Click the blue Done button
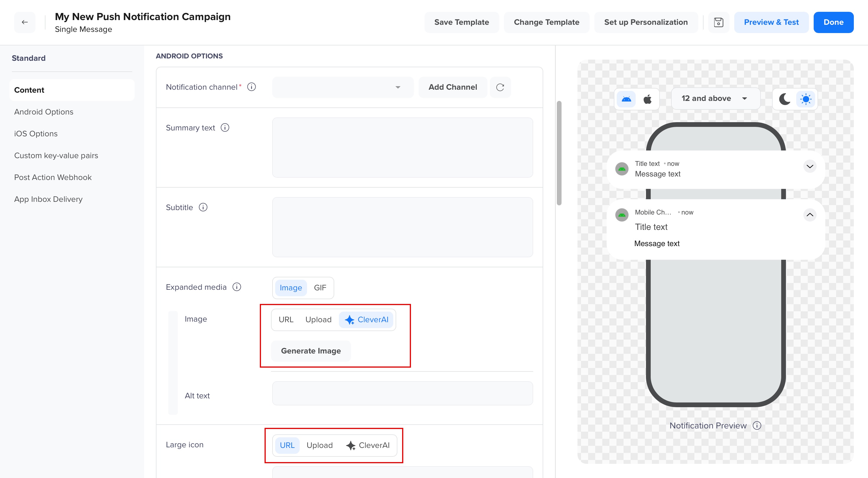This screenshot has width=868, height=478. 834,22
